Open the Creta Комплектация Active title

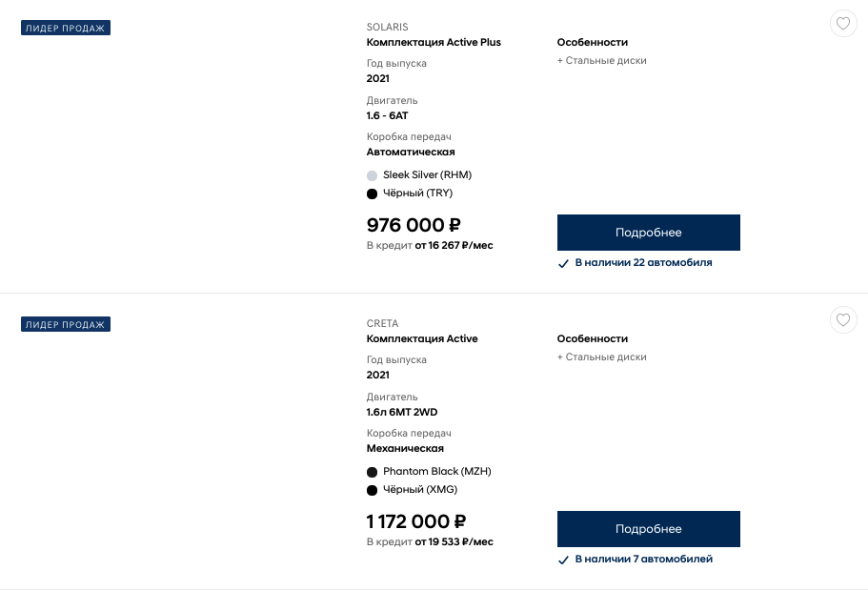(x=422, y=338)
